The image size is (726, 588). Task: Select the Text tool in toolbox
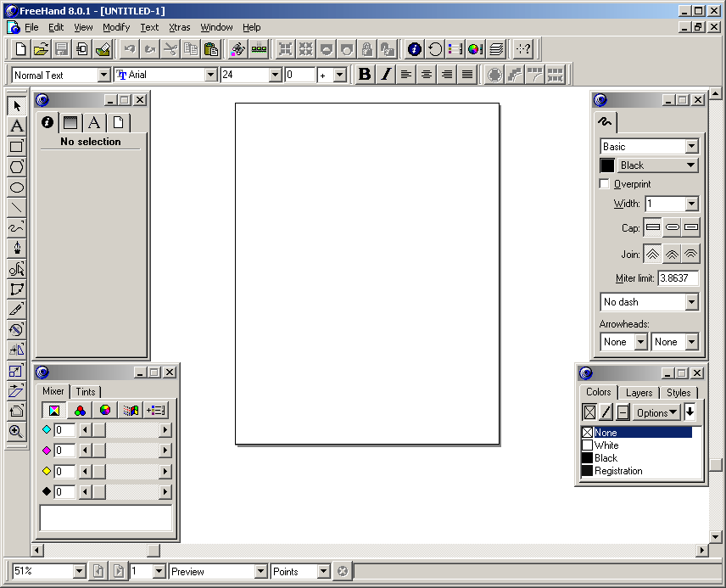(17, 126)
